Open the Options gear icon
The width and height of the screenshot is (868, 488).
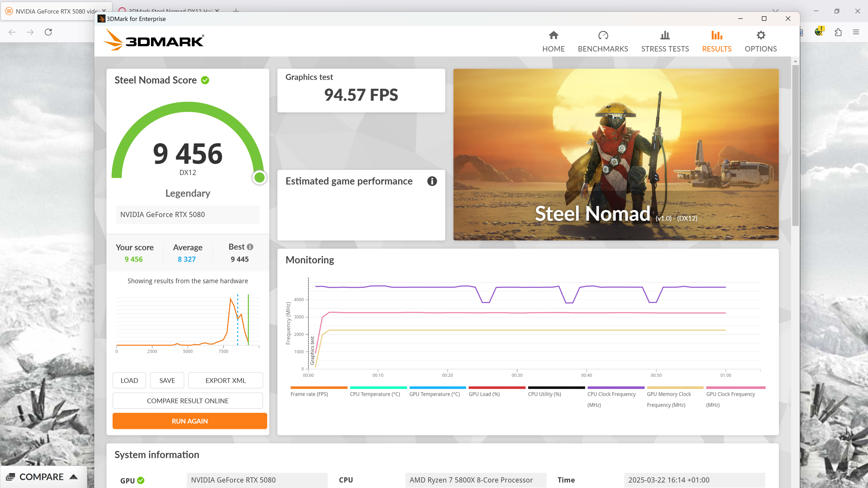click(x=760, y=35)
